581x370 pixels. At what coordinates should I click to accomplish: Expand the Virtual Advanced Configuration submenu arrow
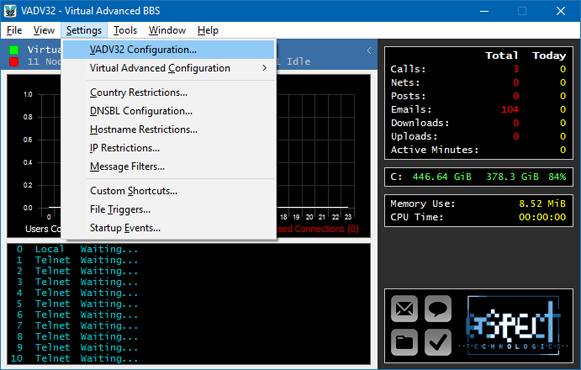pos(264,68)
